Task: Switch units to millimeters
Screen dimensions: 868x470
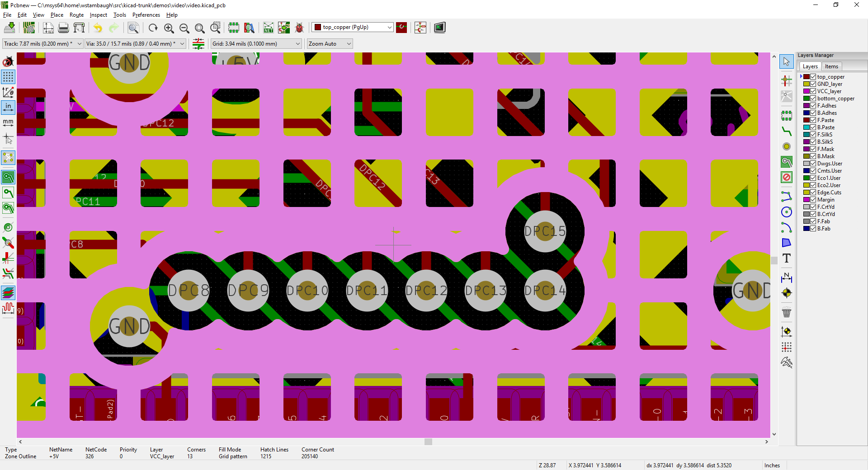Action: click(x=8, y=122)
